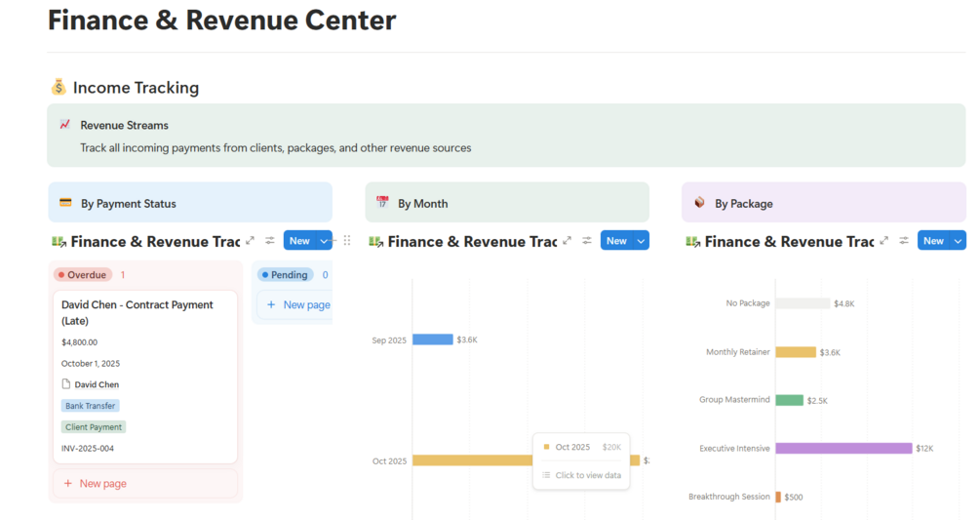The height and width of the screenshot is (520, 980).
Task: Open view settings in By Payment Status database
Action: tap(270, 241)
